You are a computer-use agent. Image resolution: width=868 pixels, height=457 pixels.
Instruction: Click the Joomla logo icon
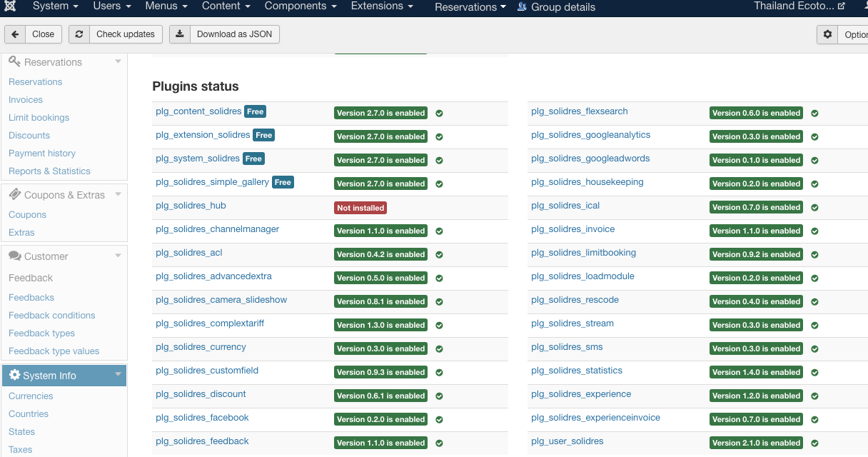[11, 6]
